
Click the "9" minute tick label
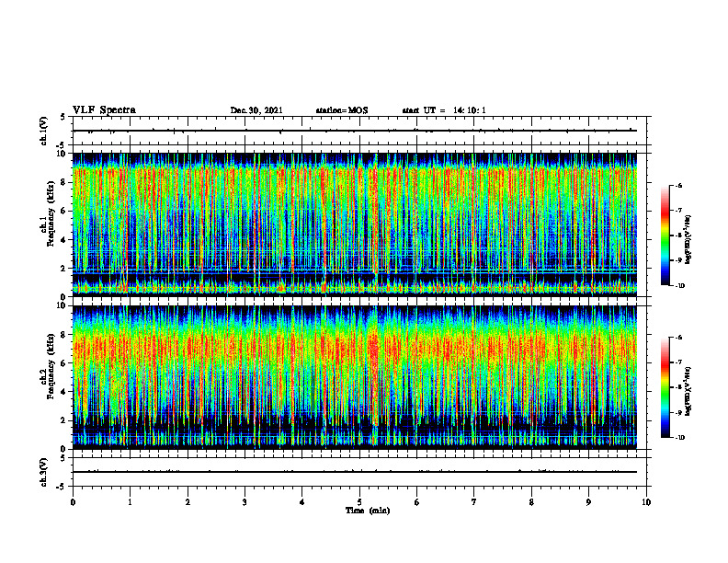click(x=588, y=502)
